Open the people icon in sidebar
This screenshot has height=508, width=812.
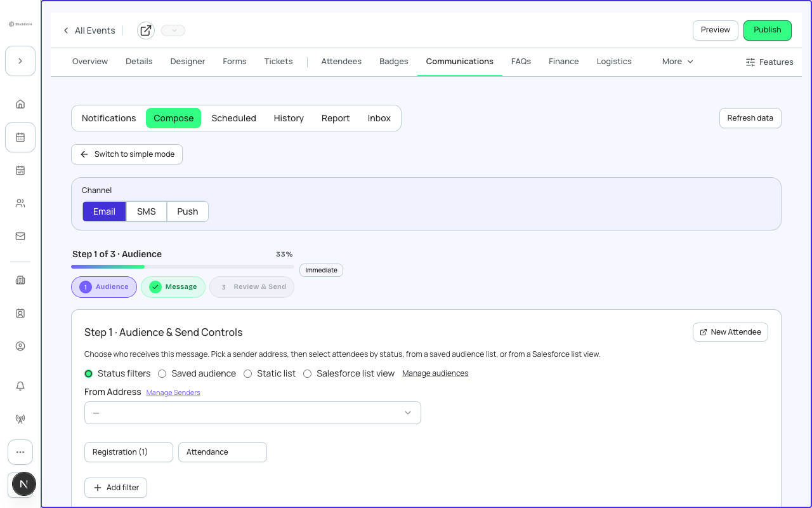20,203
